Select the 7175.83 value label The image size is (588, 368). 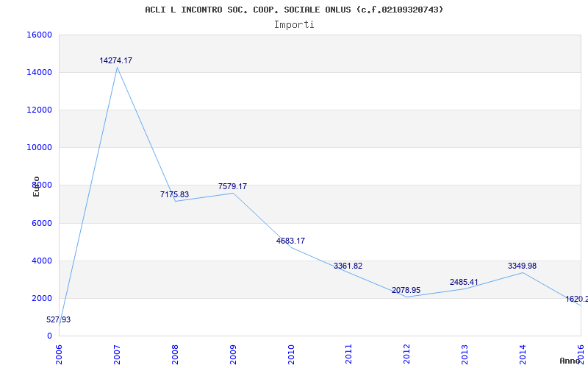point(174,194)
